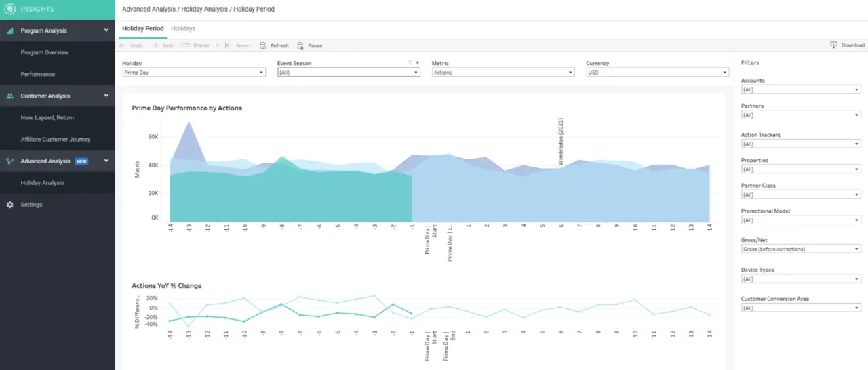Viewport: 868px width, 370px height.
Task: Click the Pause button label
Action: click(x=315, y=45)
